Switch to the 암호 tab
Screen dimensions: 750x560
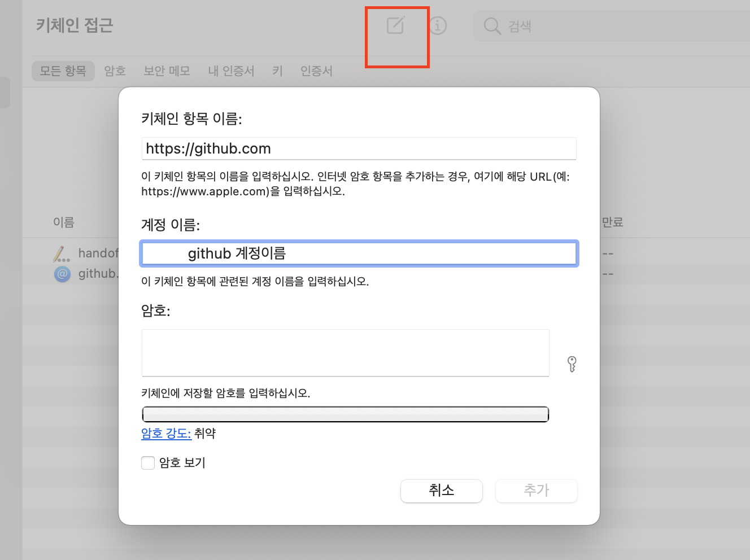pyautogui.click(x=115, y=71)
